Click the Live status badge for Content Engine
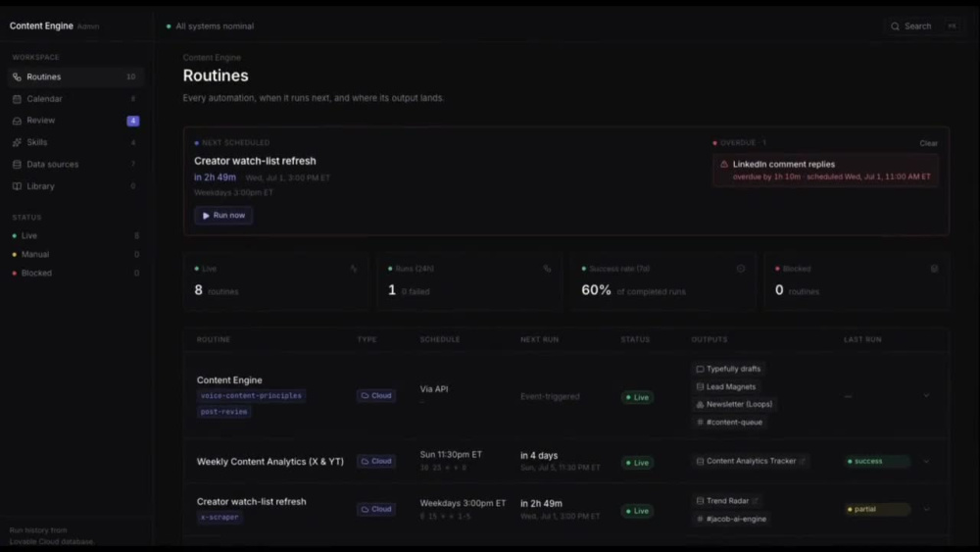 pos(637,398)
